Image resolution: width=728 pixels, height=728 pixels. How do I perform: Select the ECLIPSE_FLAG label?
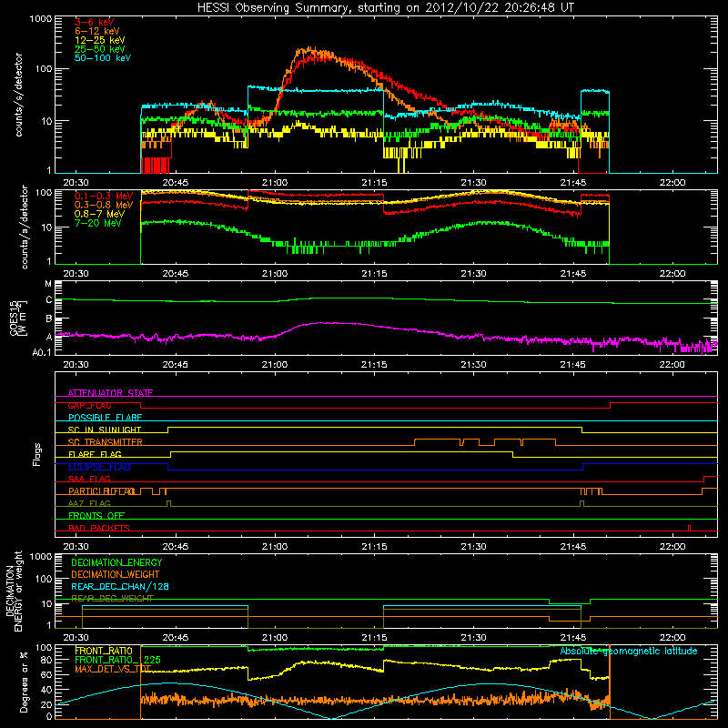(99, 467)
